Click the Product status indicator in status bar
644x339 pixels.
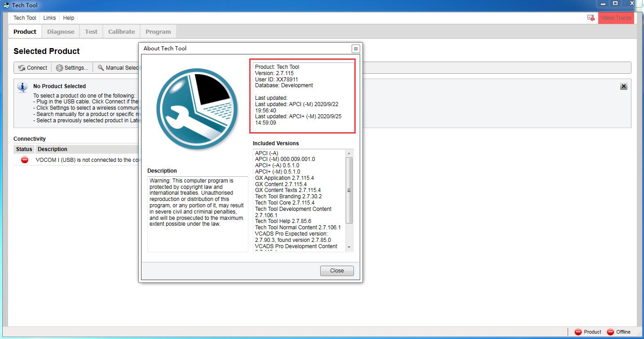pos(587,332)
